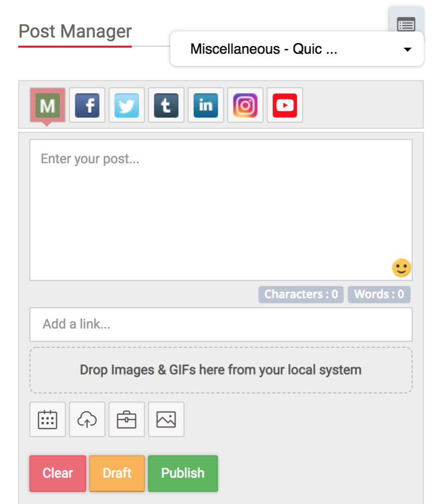Click the cloud upload icon
439x504 pixels.
click(87, 419)
